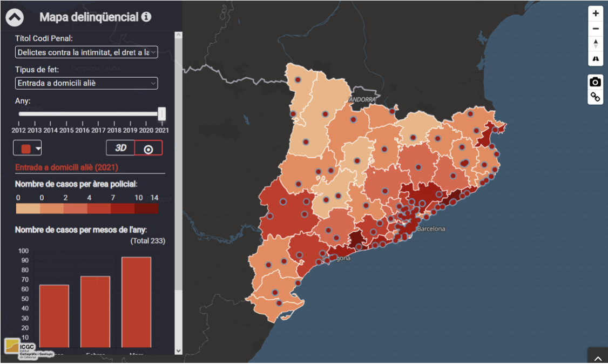Click the year slider handle at 2021

pos(162,113)
